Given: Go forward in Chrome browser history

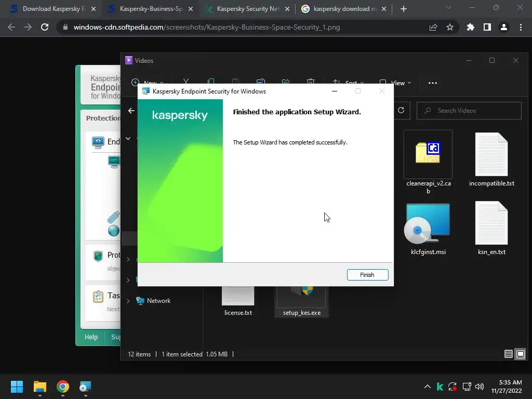Looking at the screenshot, I should (28, 27).
